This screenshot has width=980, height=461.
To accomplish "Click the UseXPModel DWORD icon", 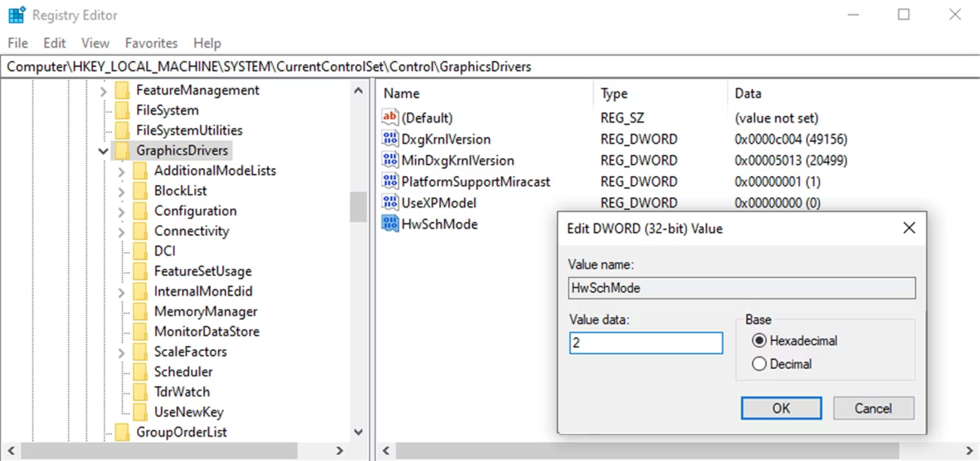I will (390, 203).
